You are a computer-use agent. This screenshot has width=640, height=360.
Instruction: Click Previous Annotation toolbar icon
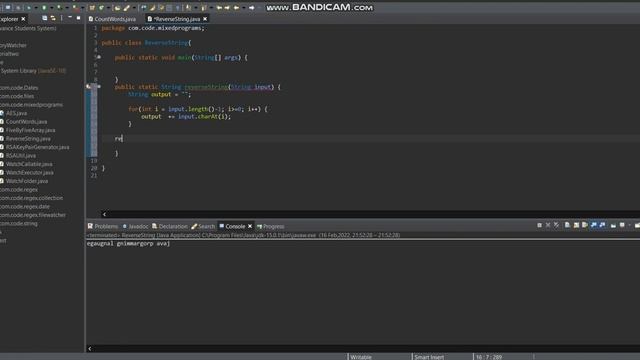click(x=204, y=7)
